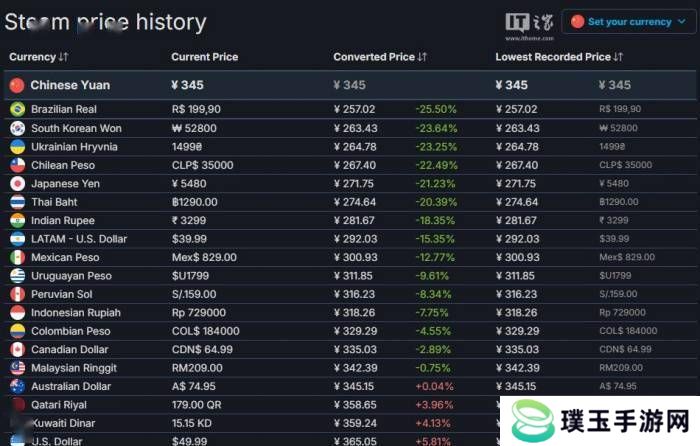Click the LATAM - U.S. Dollar flag icon

[17, 239]
